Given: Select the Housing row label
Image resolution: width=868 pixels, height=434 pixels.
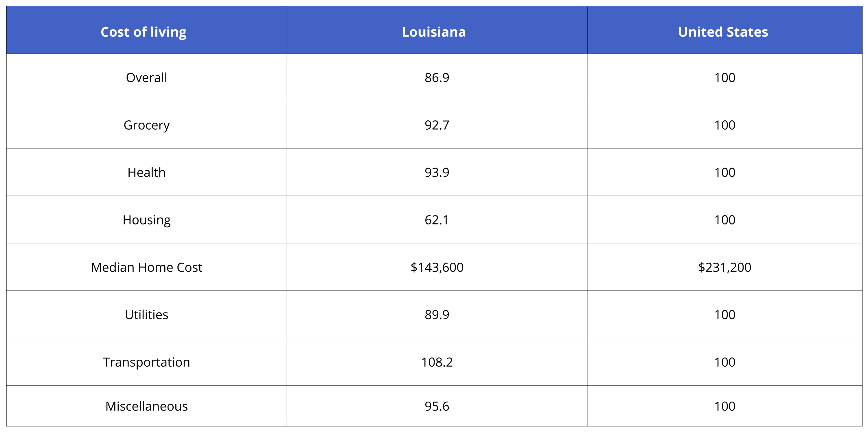Looking at the screenshot, I should click(147, 220).
